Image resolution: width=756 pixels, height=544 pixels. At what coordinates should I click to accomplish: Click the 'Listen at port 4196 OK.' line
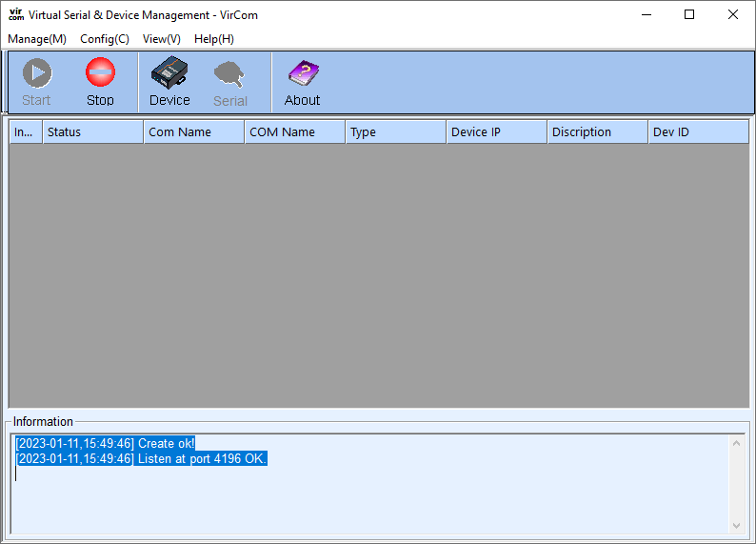pos(141,458)
